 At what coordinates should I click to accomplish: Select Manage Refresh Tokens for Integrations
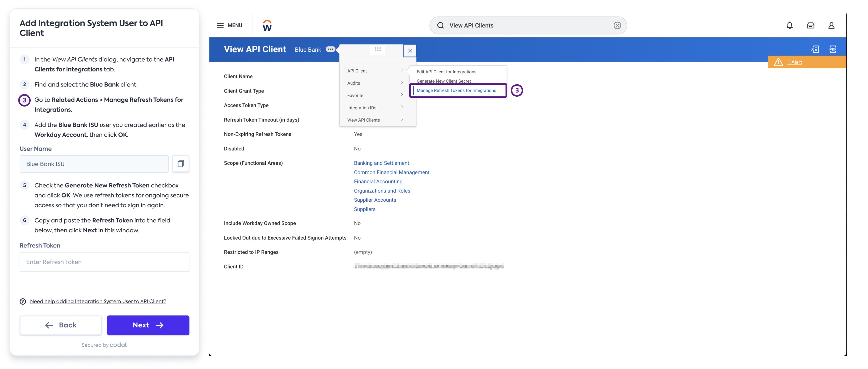457,90
